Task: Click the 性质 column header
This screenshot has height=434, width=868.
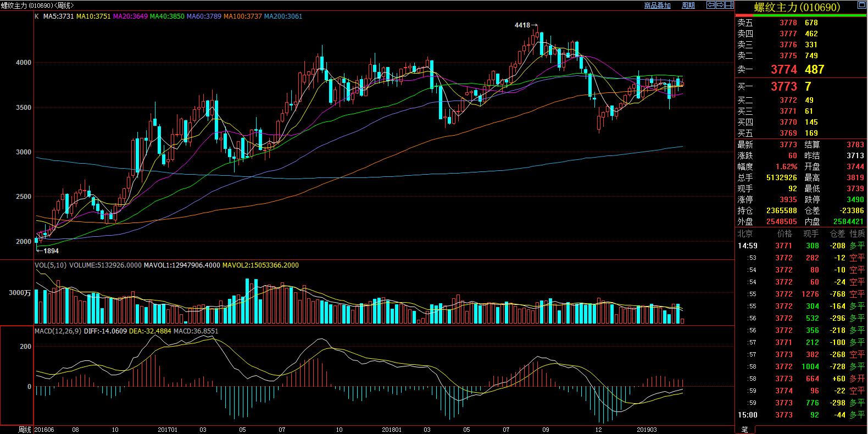Action: (857, 234)
